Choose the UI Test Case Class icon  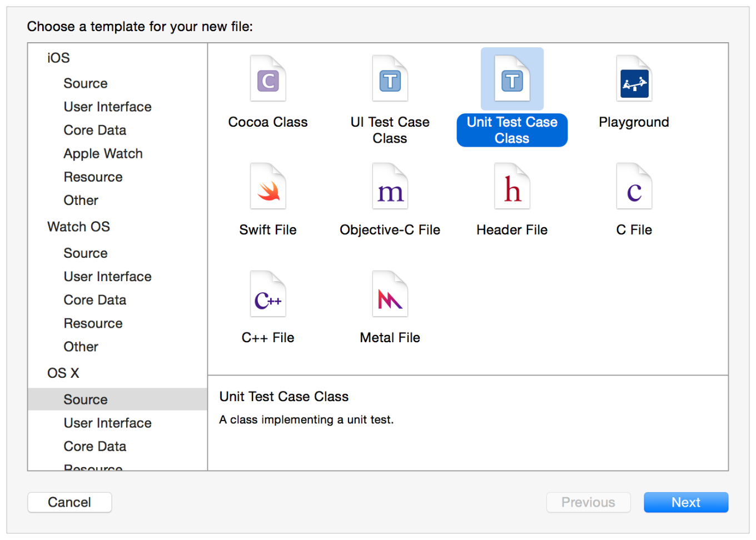point(390,79)
